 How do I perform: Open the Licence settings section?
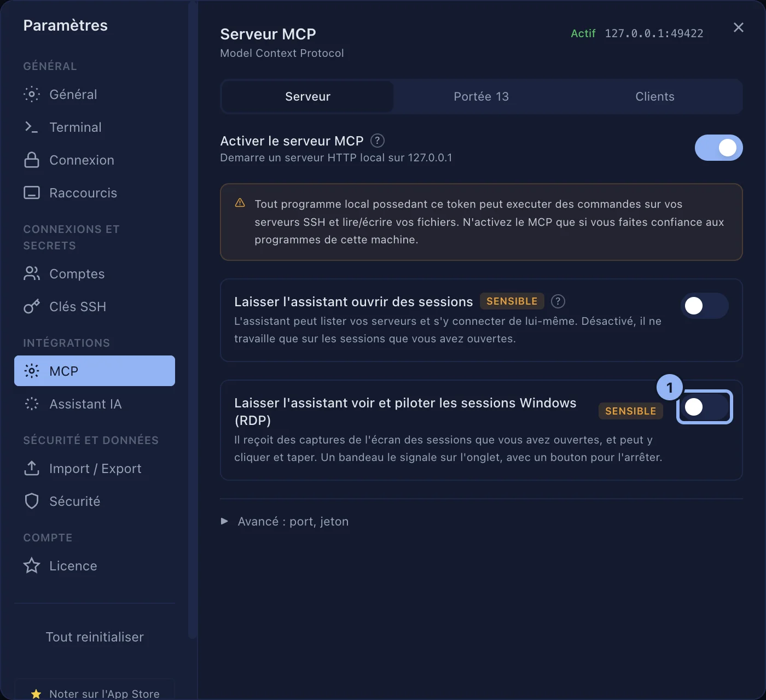point(95,565)
